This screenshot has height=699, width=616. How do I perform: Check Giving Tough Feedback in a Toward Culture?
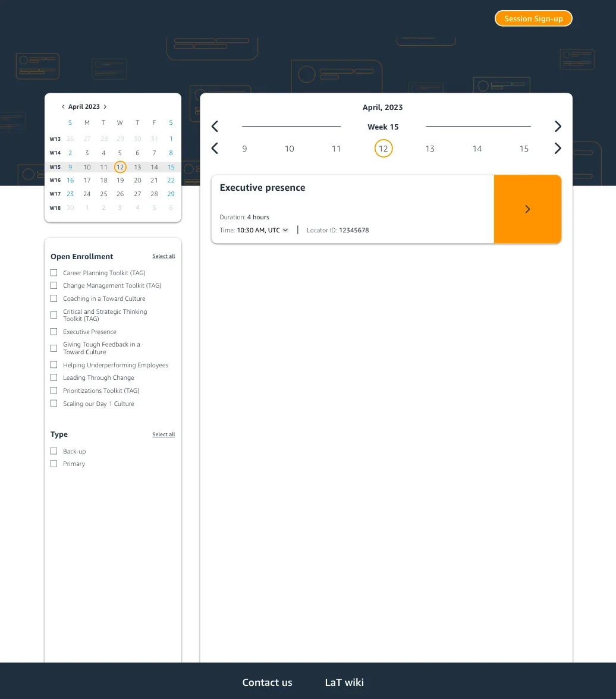54,348
